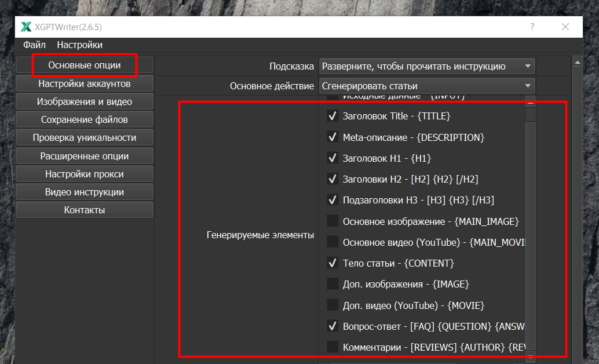599x364 pixels.
Task: Expand the Подсказка instruction dropdown
Action: (427, 66)
